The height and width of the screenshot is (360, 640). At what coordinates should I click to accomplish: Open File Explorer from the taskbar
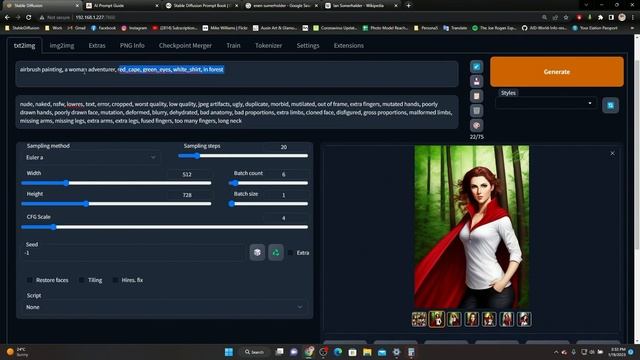(x=367, y=352)
